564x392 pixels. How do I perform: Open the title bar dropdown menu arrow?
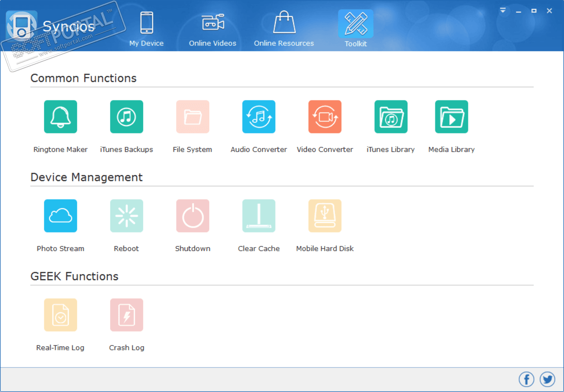click(503, 11)
